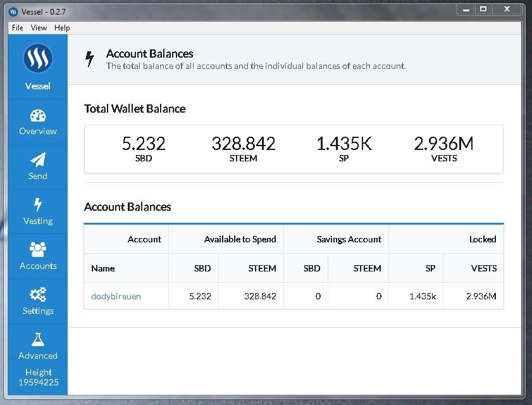Open the Overview dashboard icon
The image size is (532, 405).
pyautogui.click(x=38, y=116)
